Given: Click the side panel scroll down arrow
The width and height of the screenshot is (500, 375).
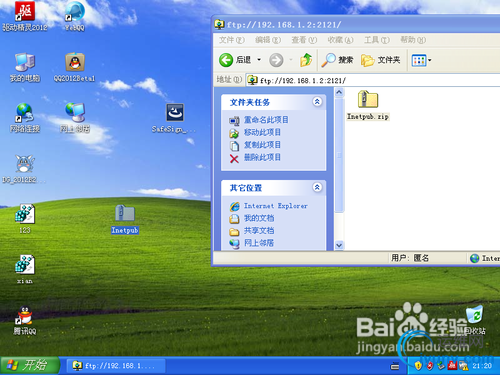Looking at the screenshot, I should pyautogui.click(x=339, y=245).
